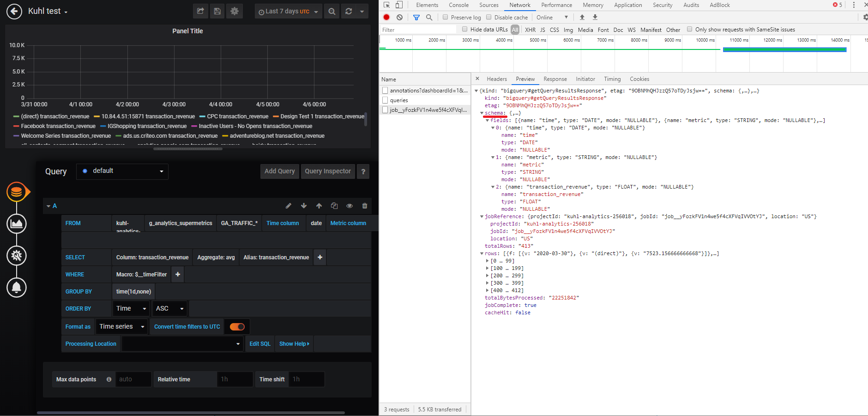Turn off the Convert time filters to UTC toggle
This screenshot has height=416, width=868.
pyautogui.click(x=237, y=326)
